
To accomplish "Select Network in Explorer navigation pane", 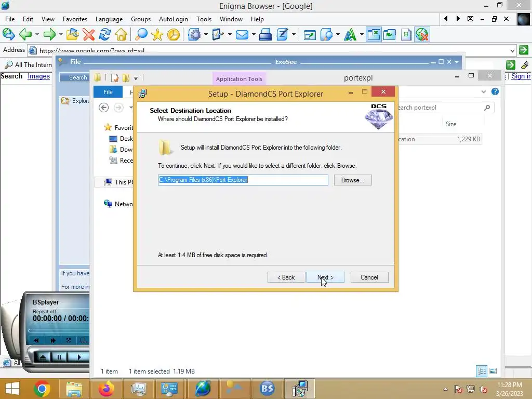I will [x=118, y=204].
